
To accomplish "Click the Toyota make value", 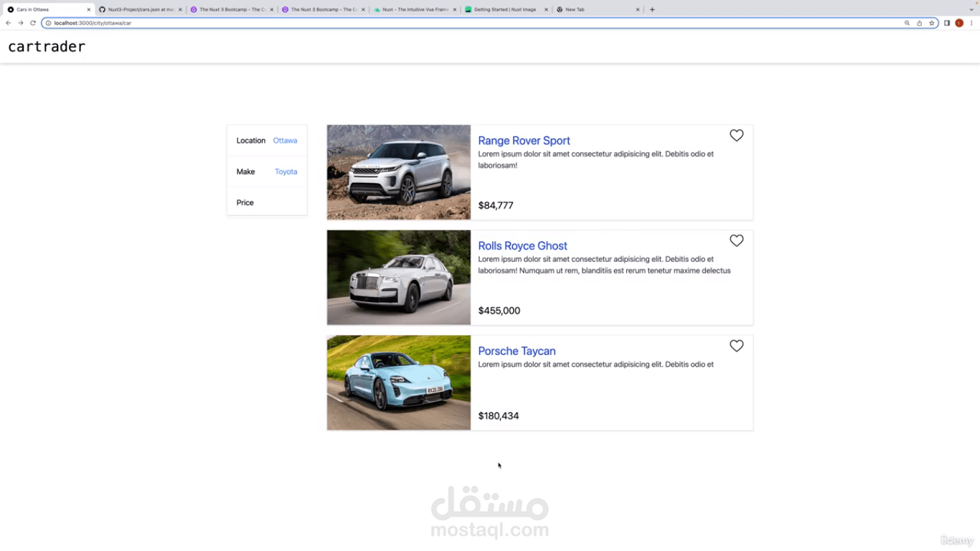I will coord(286,171).
